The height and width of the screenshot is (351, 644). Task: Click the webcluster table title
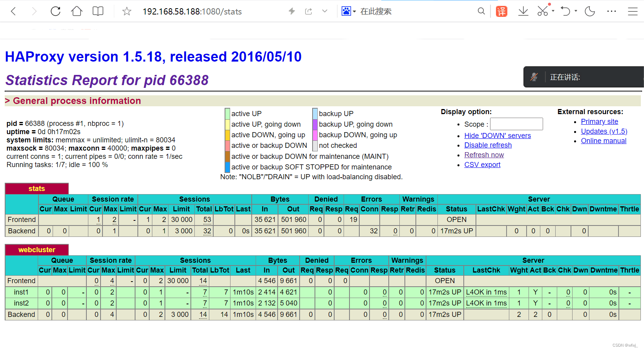click(37, 250)
